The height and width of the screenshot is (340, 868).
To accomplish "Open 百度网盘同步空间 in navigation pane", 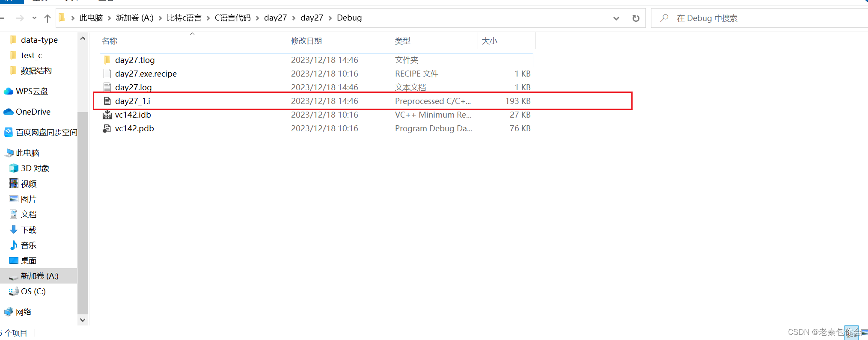I will [46, 132].
